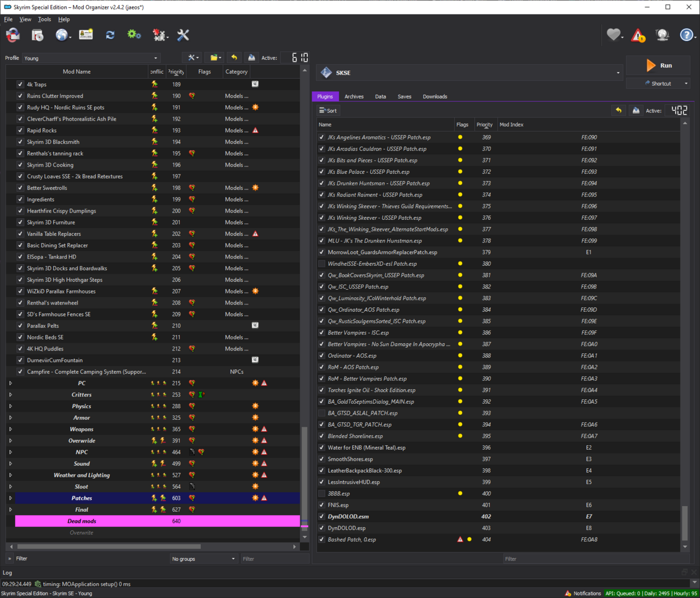
Task: Switch to the Archives tab
Action: click(x=354, y=96)
